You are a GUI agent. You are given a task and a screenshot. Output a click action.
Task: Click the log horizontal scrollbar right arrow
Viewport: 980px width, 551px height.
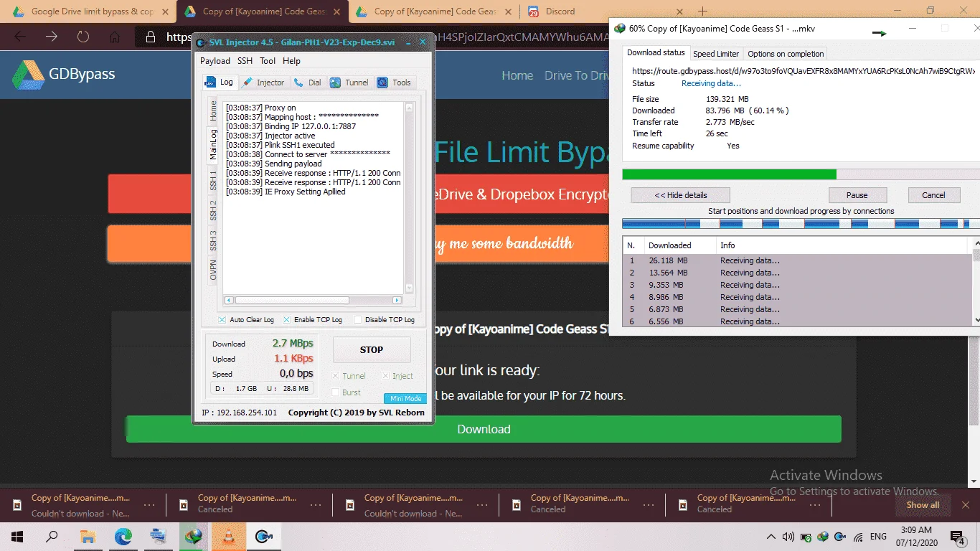pyautogui.click(x=397, y=300)
